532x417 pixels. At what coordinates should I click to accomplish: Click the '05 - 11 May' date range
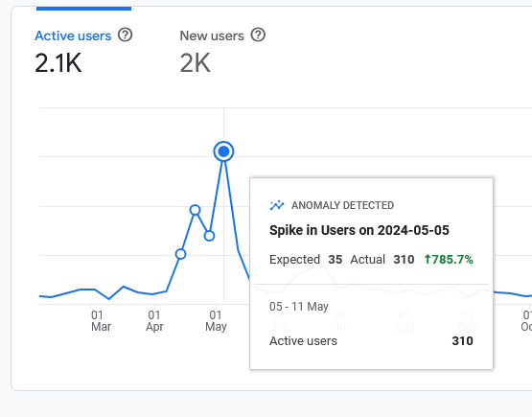point(299,307)
